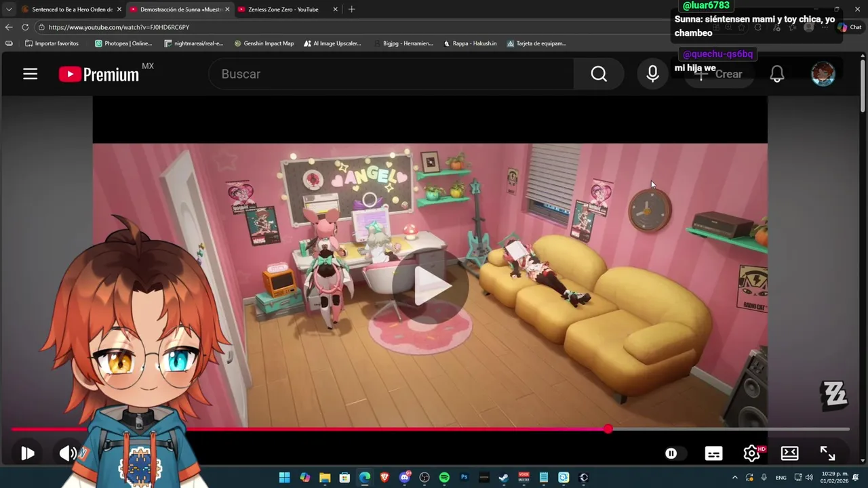
Task: Go back with browser back arrow
Action: (x=9, y=27)
